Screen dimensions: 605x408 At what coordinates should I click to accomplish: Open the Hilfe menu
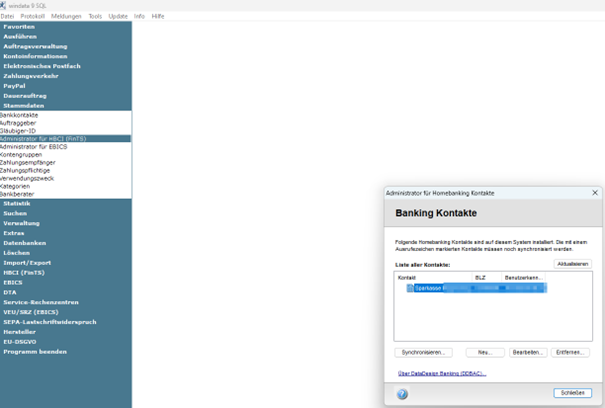coord(158,16)
